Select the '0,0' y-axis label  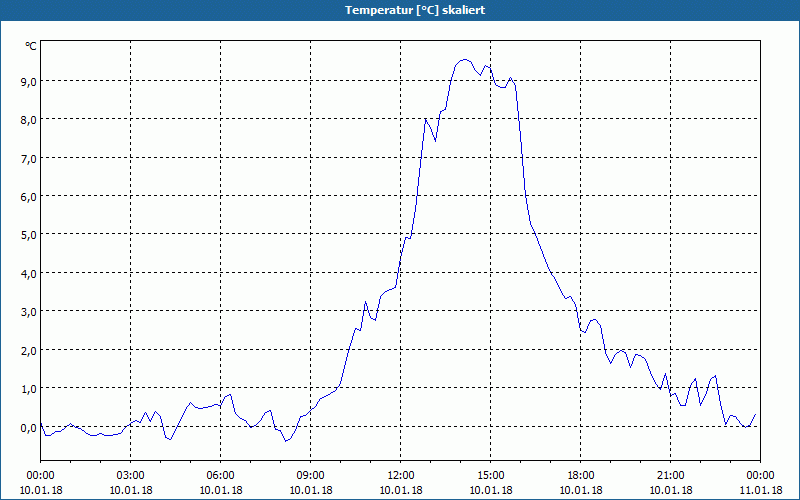pos(29,428)
